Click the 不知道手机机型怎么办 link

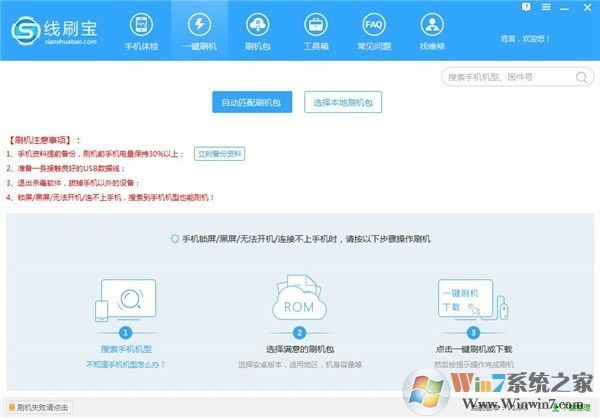pyautogui.click(x=126, y=364)
